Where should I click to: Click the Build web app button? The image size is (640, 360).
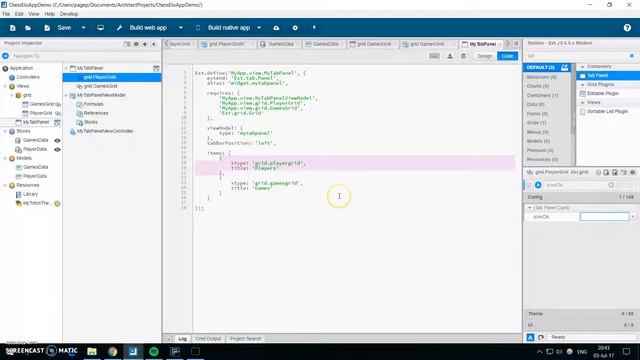pos(148,28)
